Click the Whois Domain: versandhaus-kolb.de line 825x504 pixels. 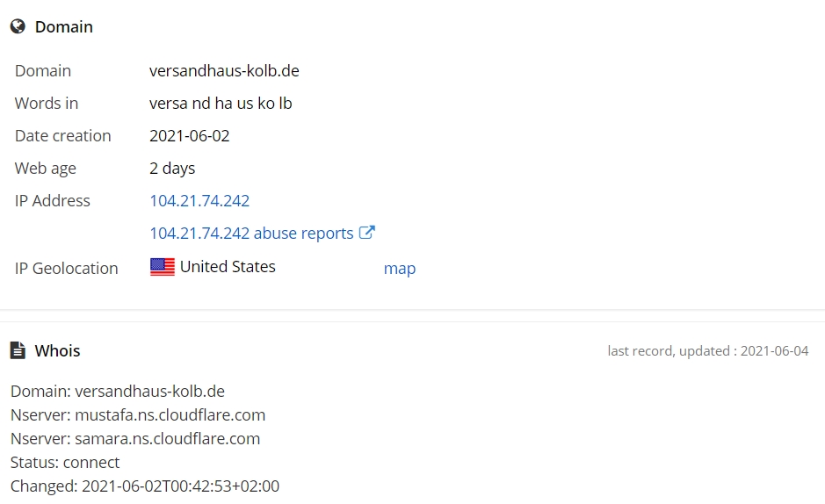click(x=118, y=392)
